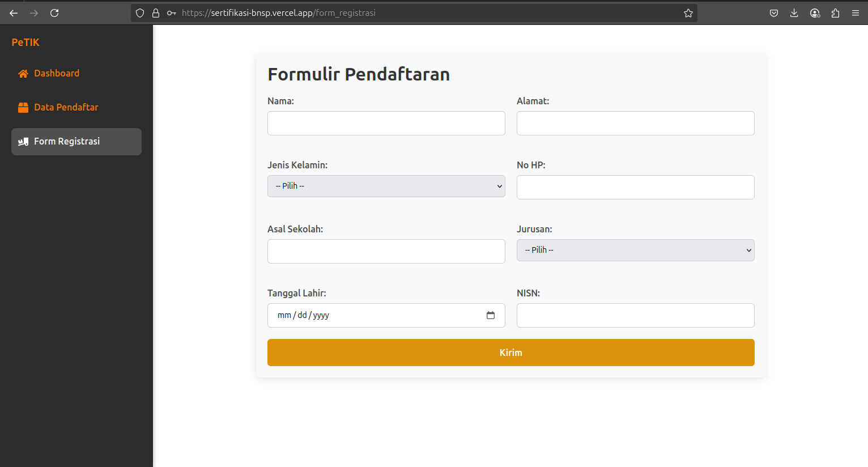868x467 pixels.
Task: Open the Data Pendaftar sidebar menu
Action: tap(66, 107)
